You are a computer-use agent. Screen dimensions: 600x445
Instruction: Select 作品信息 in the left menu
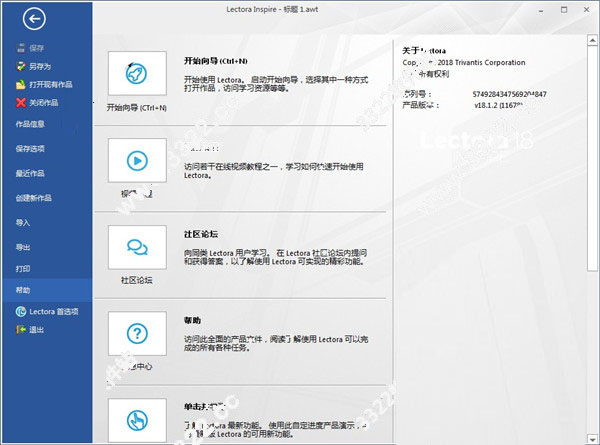coord(30,124)
